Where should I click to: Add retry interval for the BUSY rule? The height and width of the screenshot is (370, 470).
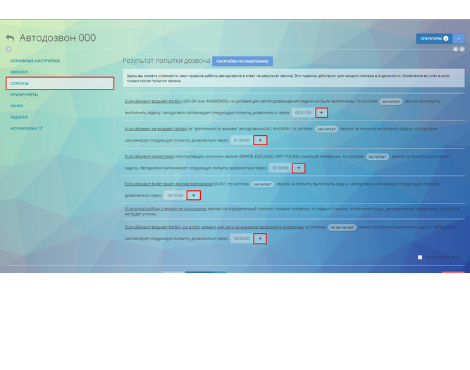pos(194,195)
